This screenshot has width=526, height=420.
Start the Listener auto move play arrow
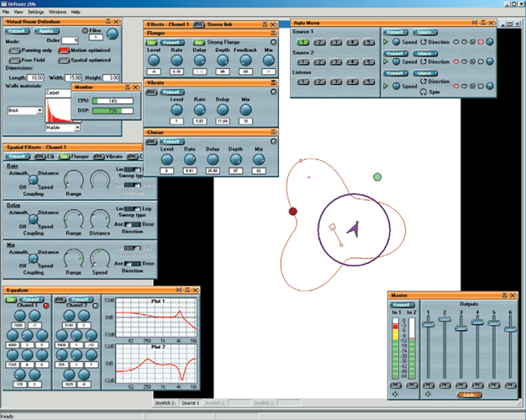click(x=386, y=87)
